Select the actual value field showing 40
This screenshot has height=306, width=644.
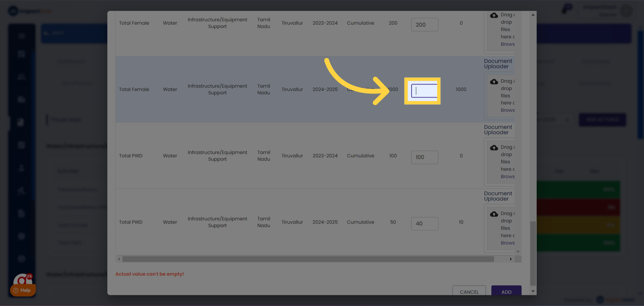424,224
